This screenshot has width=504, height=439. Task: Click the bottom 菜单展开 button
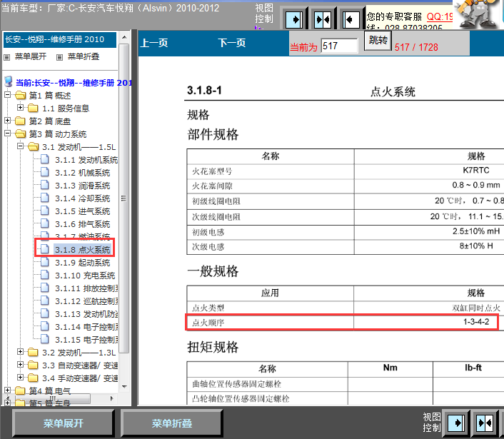click(x=64, y=423)
